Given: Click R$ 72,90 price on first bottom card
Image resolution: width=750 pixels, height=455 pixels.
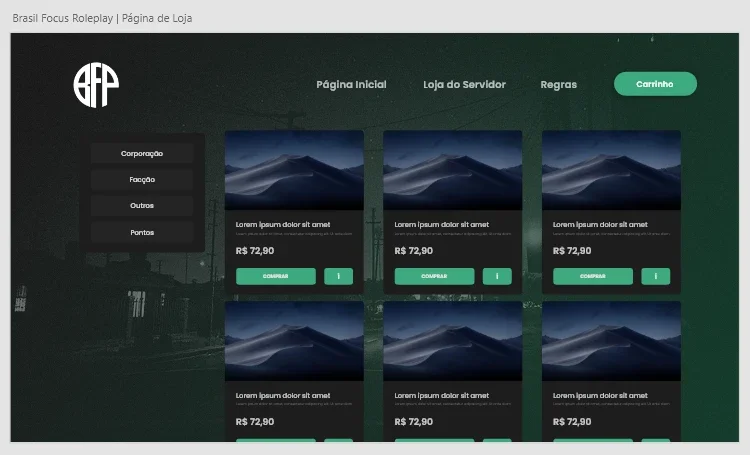Looking at the screenshot, I should [x=255, y=422].
